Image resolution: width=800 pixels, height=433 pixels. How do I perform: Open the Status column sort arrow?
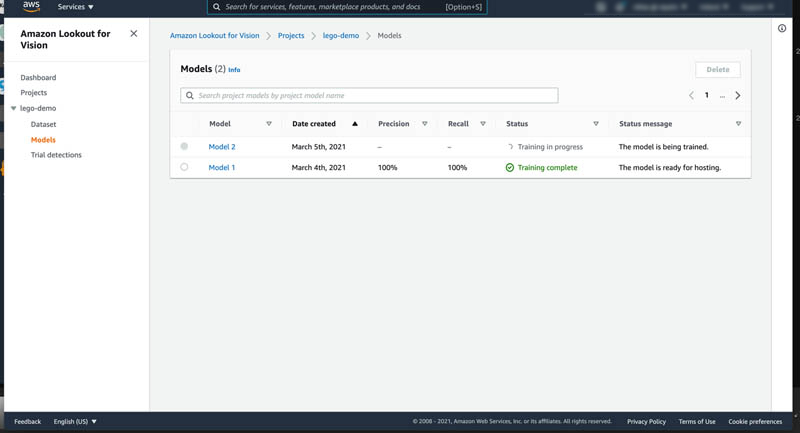596,124
